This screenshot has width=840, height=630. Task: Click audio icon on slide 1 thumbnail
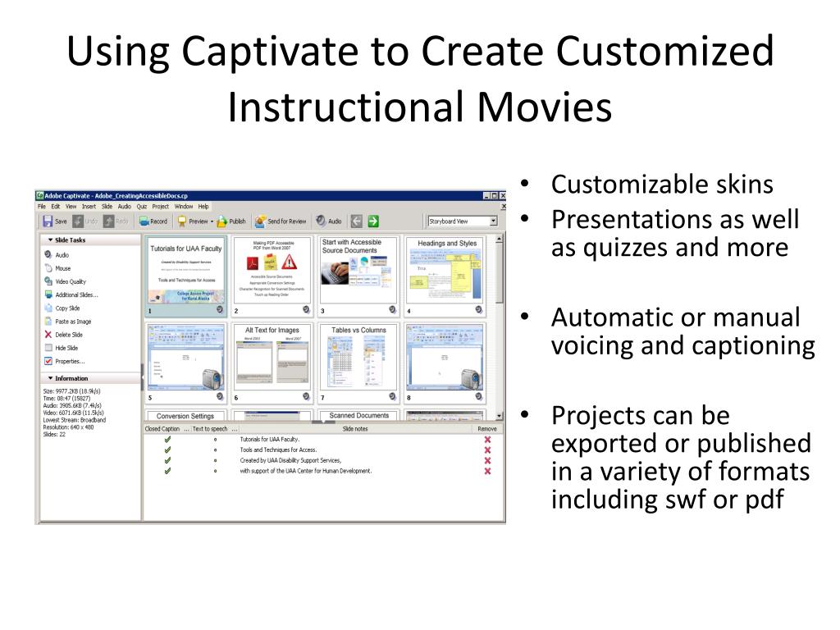point(220,309)
